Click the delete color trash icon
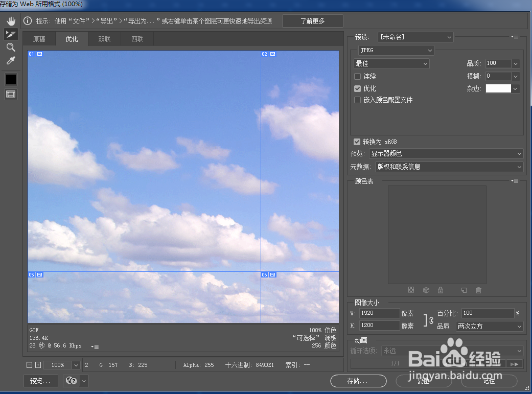 pos(478,290)
